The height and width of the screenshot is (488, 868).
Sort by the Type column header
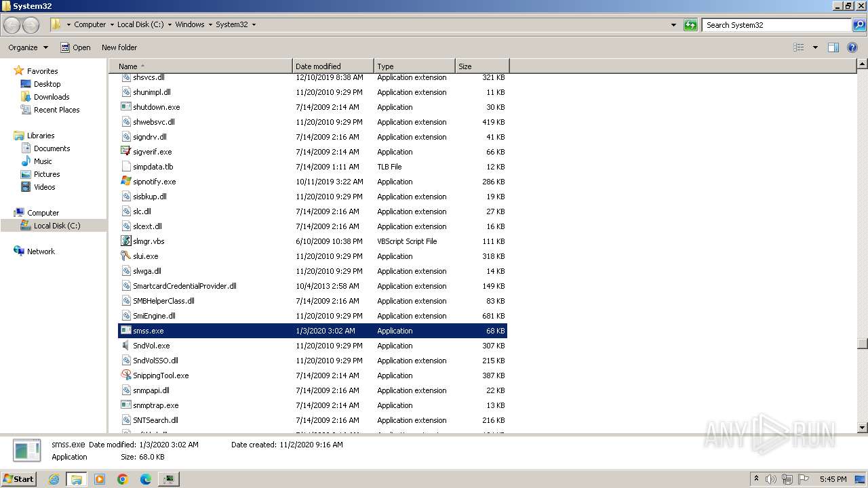414,66
